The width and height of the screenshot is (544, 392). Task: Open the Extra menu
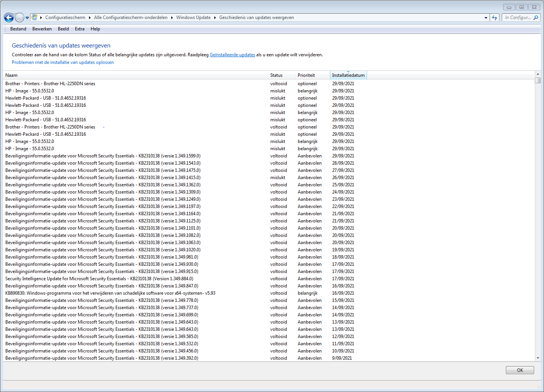tap(80, 29)
